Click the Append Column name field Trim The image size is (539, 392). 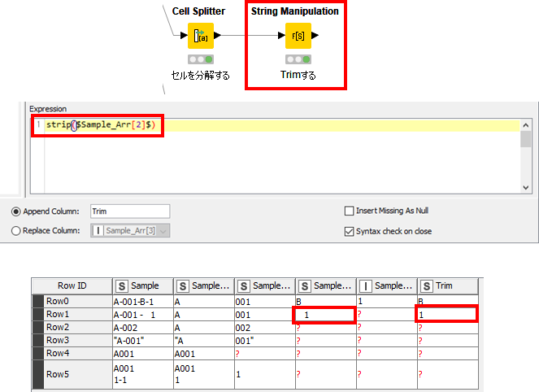click(x=130, y=211)
